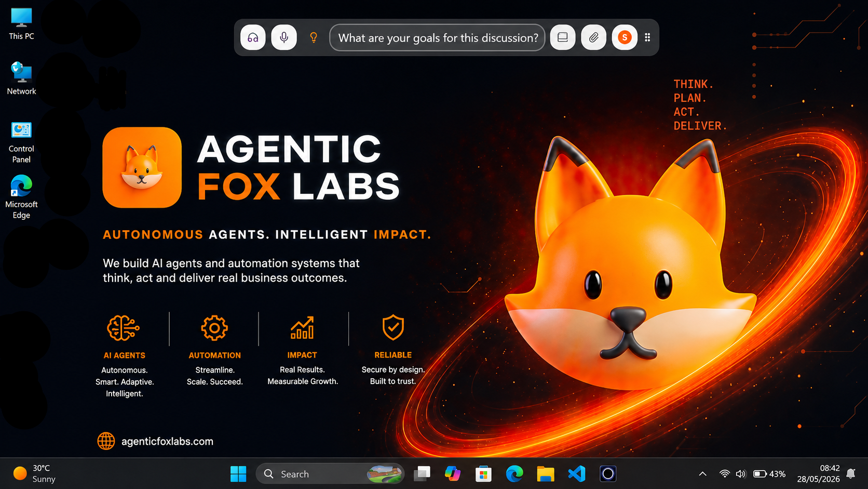Click the lightbulb suggestions icon
This screenshot has width=868, height=489.
[x=314, y=37]
